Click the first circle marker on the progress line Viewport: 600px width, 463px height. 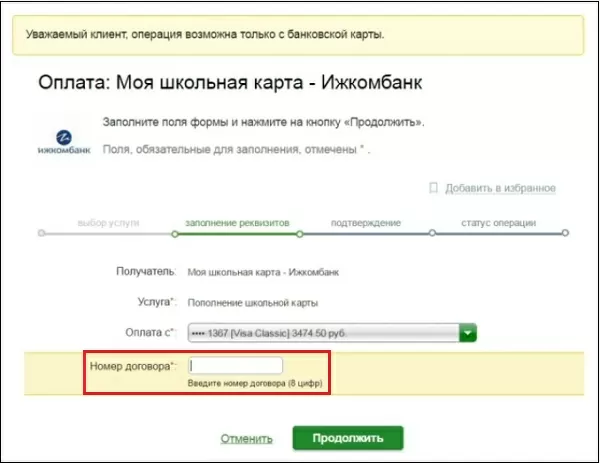click(x=41, y=234)
